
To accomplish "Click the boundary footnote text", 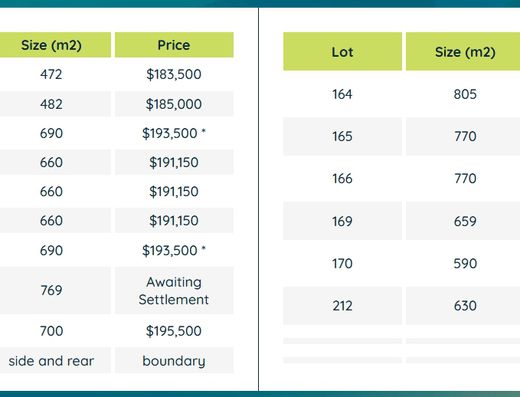I will 174,361.
